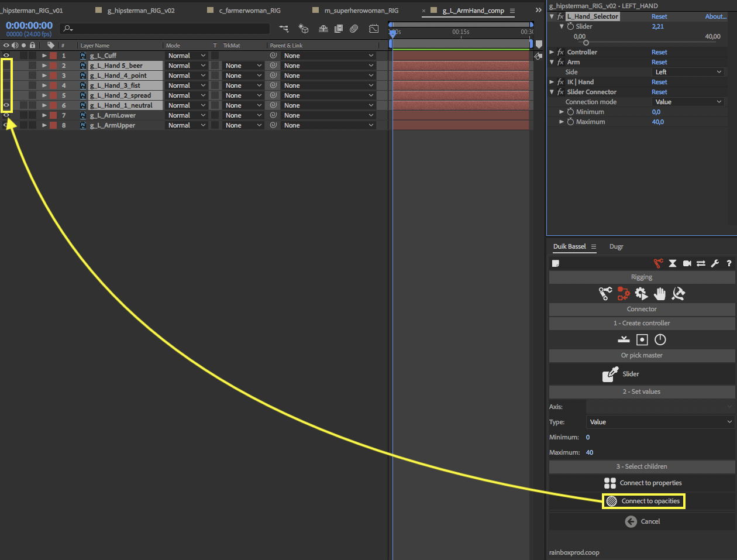
Task: Switch to m_superherowoman_RIG timeline tab
Action: (x=361, y=11)
